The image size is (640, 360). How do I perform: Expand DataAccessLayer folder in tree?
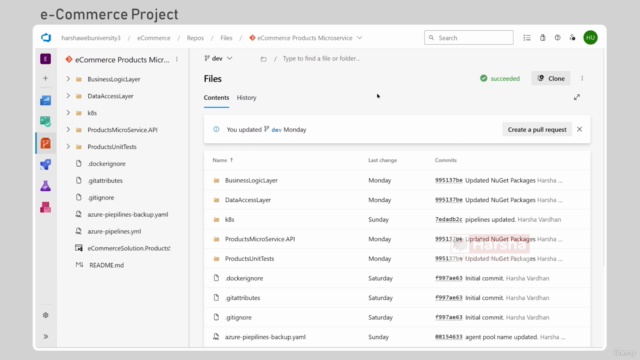(68, 96)
